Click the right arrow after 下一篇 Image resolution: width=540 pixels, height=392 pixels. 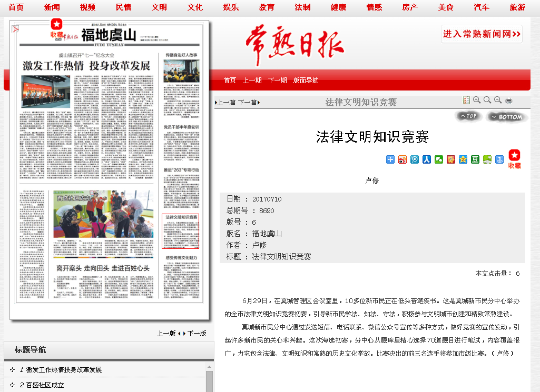[x=258, y=103]
